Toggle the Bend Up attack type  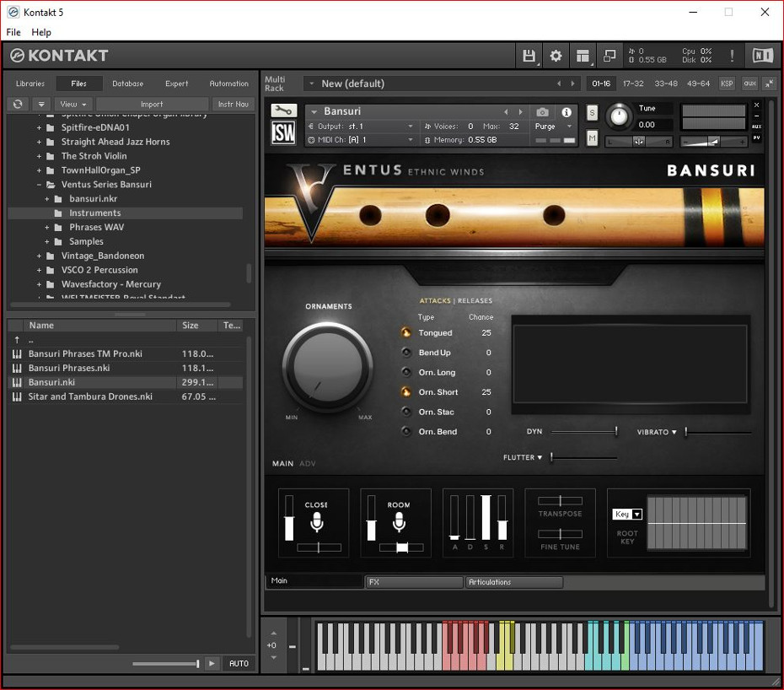pyautogui.click(x=406, y=353)
